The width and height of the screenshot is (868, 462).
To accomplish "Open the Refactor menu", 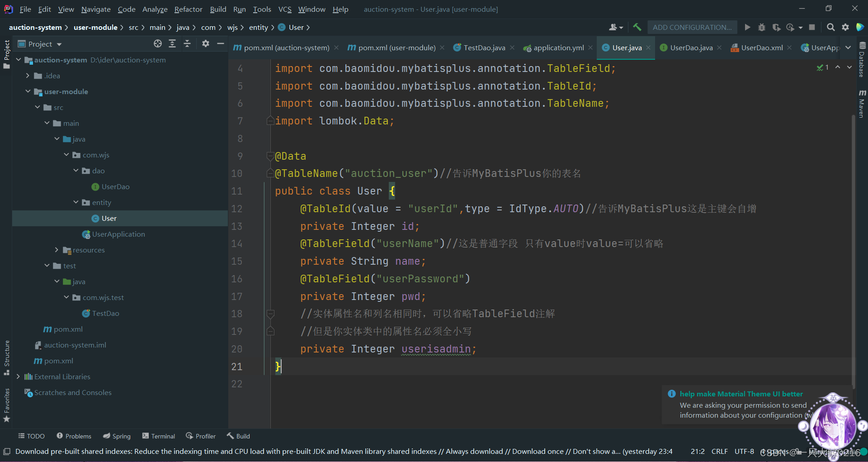I will 188,9.
